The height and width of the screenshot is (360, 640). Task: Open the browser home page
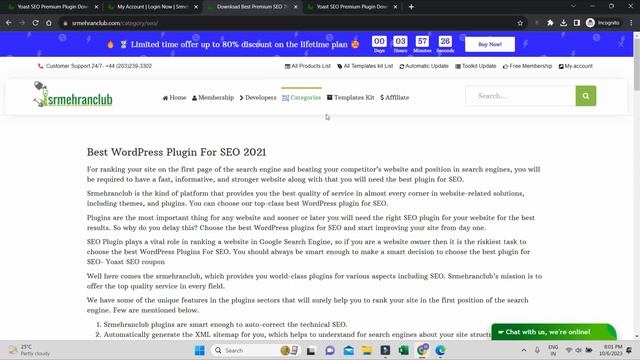(x=49, y=23)
